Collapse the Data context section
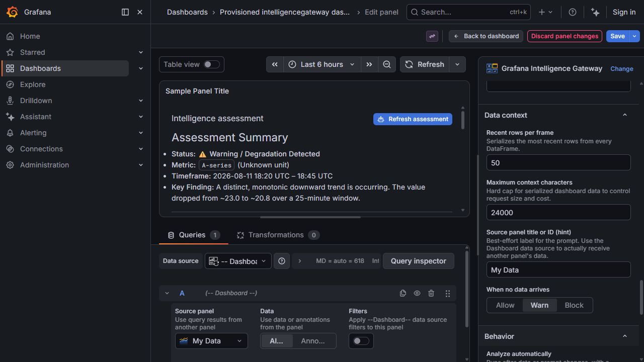This screenshot has height=362, width=644. coord(625,115)
